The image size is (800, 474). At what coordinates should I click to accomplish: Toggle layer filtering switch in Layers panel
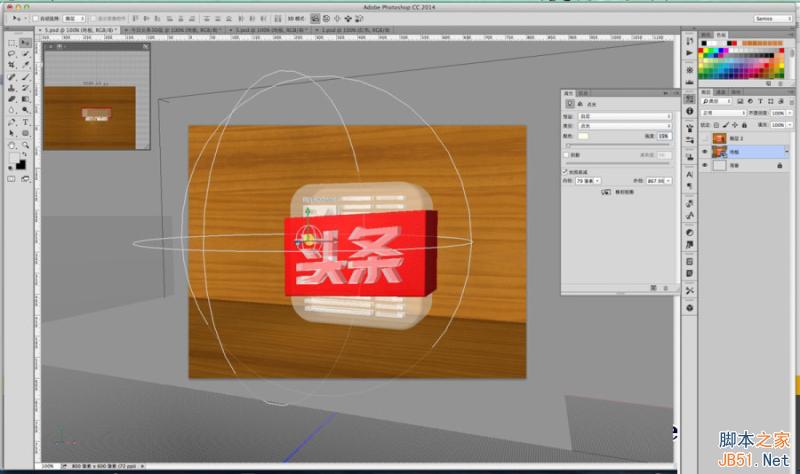(x=790, y=102)
